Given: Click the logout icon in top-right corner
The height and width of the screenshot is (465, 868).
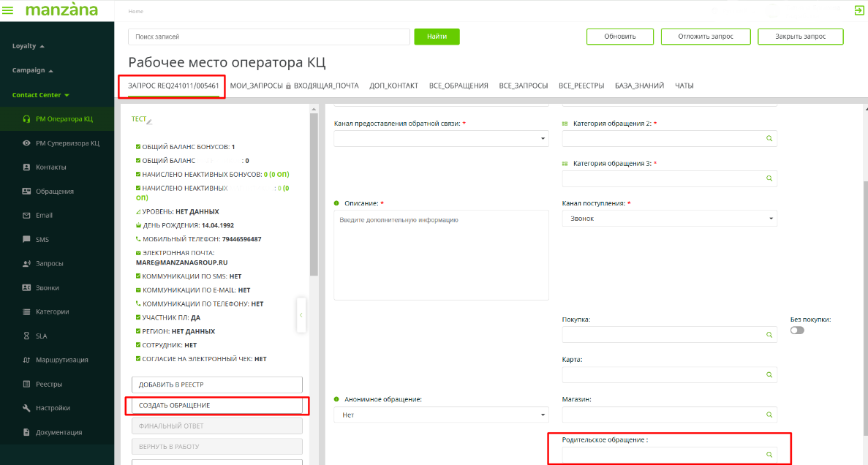Looking at the screenshot, I should pyautogui.click(x=858, y=10).
